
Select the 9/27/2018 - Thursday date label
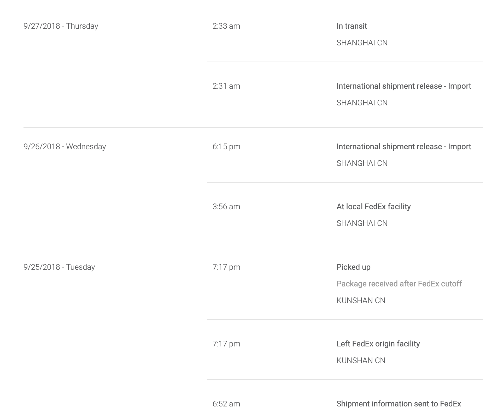coord(61,26)
